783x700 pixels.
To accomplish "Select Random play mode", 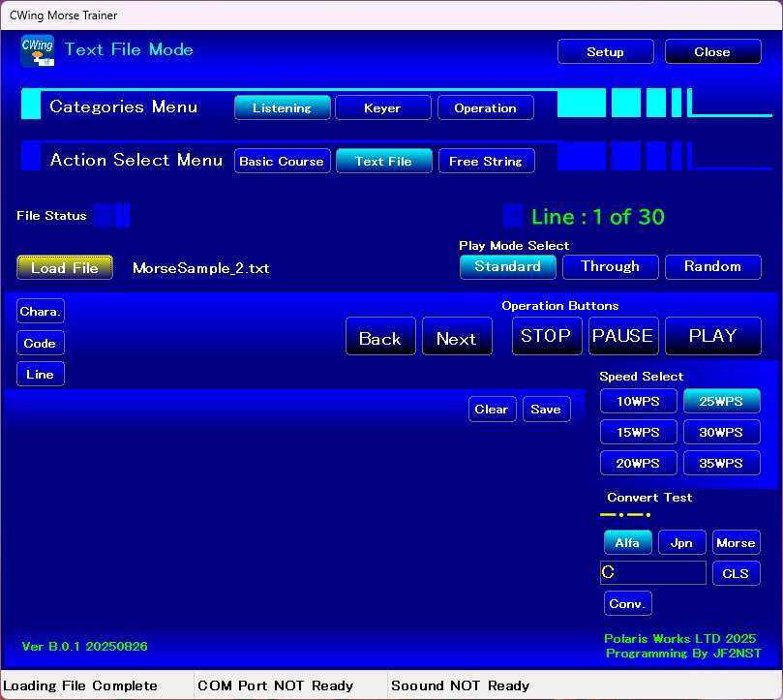I will click(712, 266).
